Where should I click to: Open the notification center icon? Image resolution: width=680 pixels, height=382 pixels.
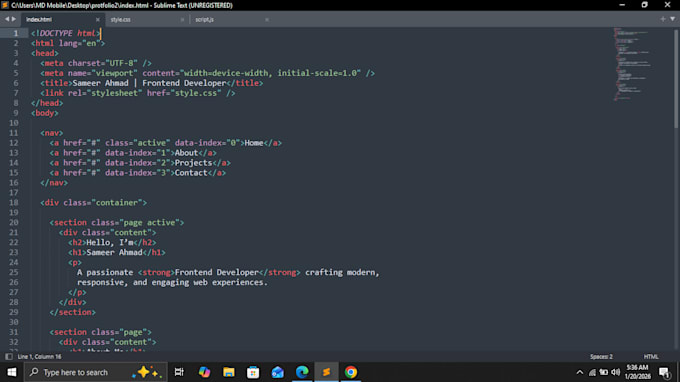(x=664, y=372)
